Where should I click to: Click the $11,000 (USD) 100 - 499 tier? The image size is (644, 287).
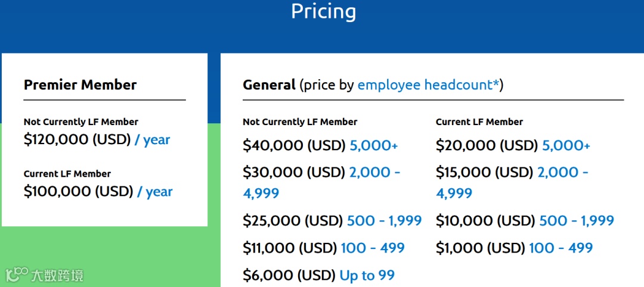323,248
